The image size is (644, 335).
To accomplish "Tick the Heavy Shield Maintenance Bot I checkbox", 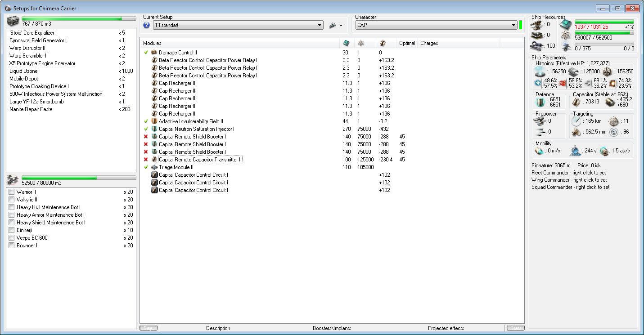I will pyautogui.click(x=12, y=223).
